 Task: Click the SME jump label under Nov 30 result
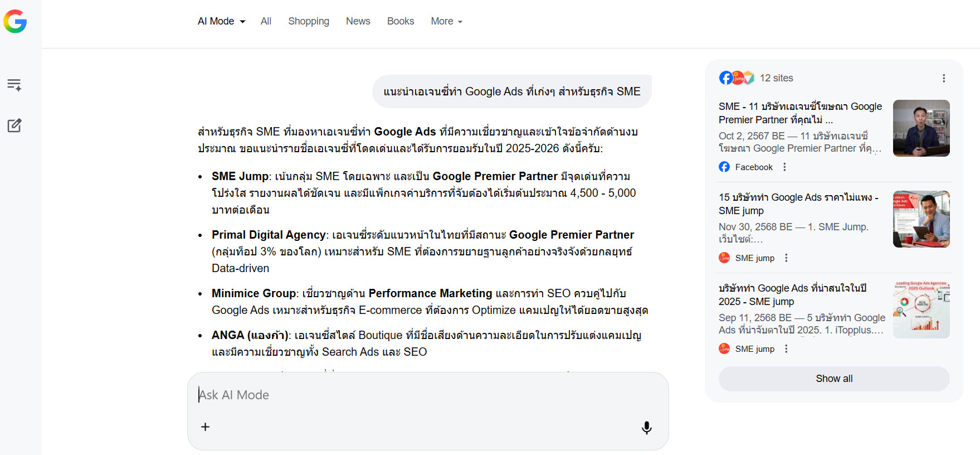point(755,258)
